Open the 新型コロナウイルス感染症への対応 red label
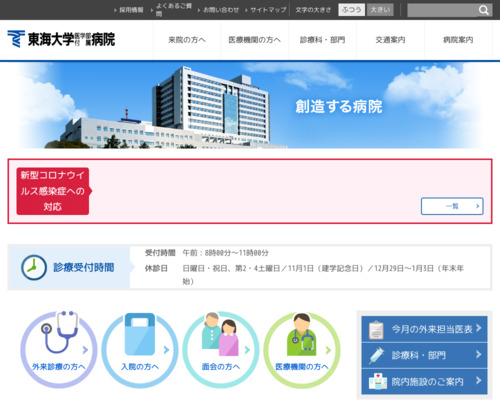500x400 pixels. pos(53,191)
